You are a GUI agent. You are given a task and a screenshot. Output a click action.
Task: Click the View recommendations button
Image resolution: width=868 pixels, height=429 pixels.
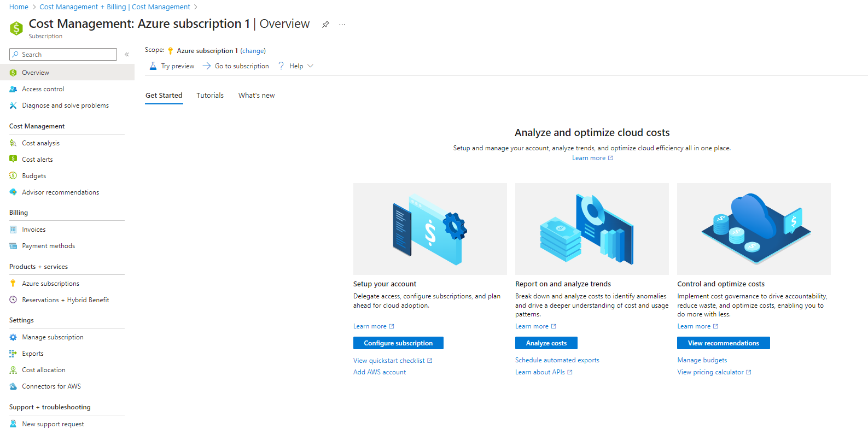(724, 343)
